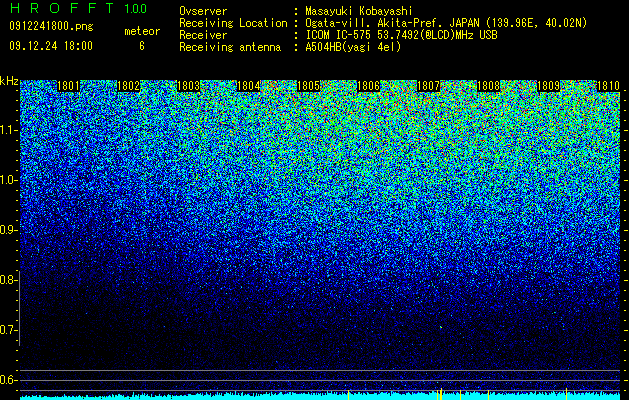This screenshot has width=629, height=400.
Task: Click the rightmost yellow meteor tick mark
Action: point(566,394)
